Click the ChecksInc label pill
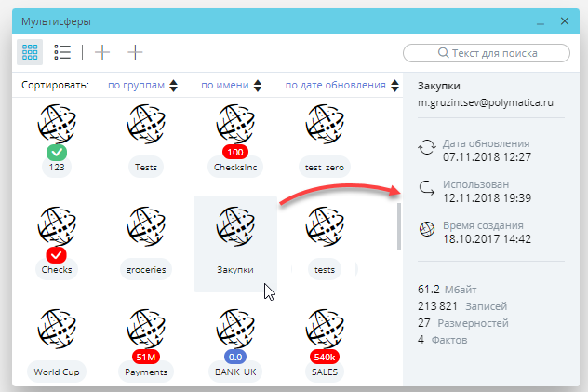This screenshot has width=588, height=392. coord(235,167)
